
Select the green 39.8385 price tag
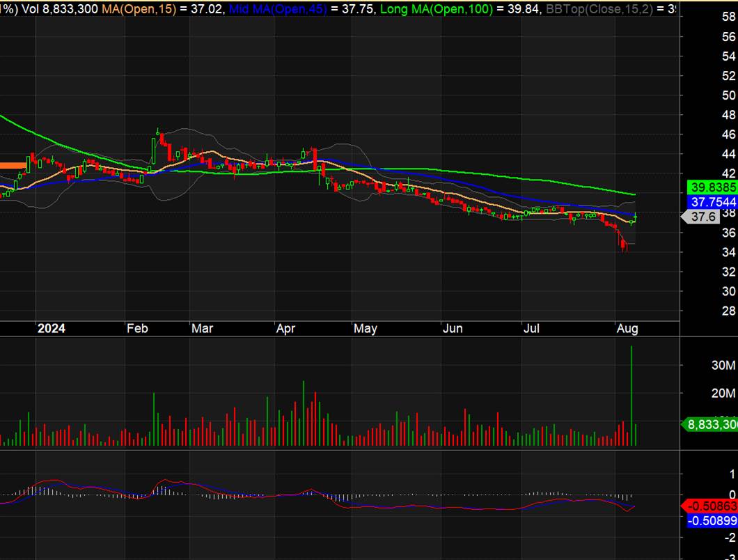[x=712, y=187]
